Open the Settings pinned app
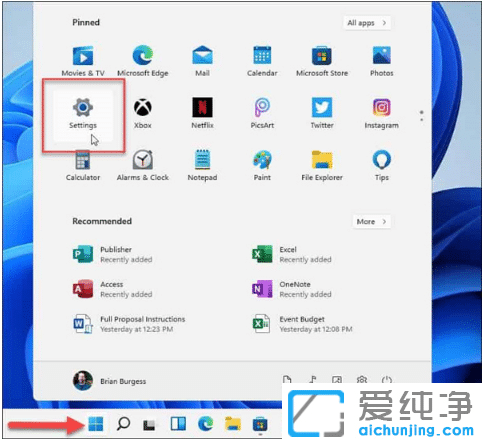 click(83, 114)
